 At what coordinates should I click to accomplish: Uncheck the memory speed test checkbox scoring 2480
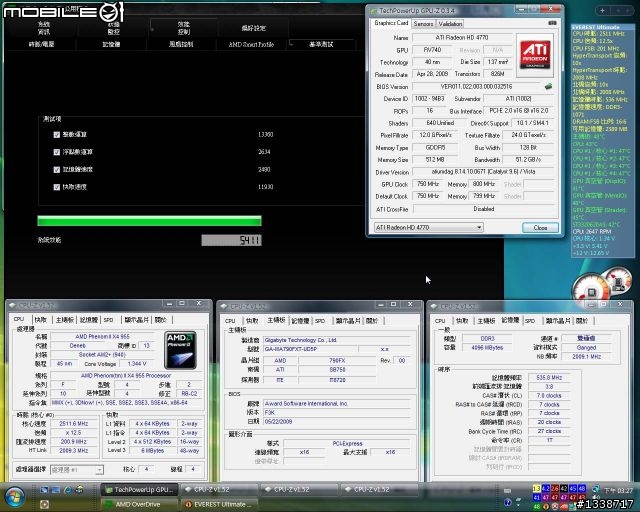pyautogui.click(x=57, y=169)
